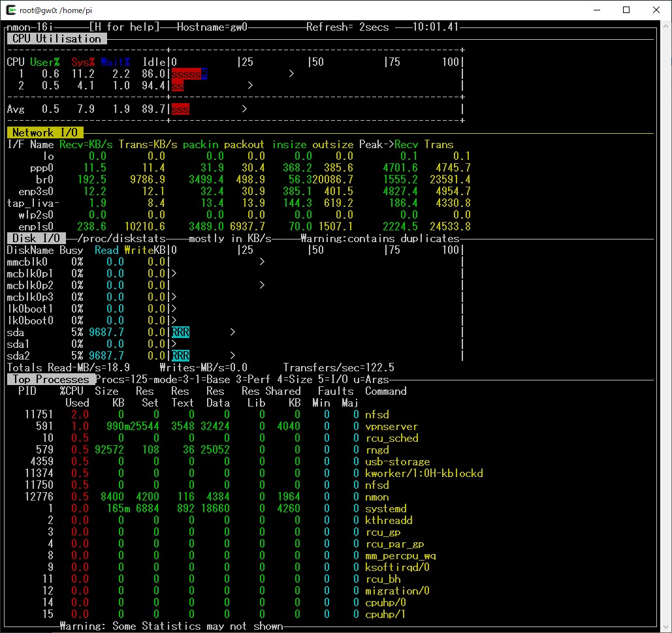Image resolution: width=672 pixels, height=633 pixels.
Task: Click the rcu_par_gp process command
Action: [394, 544]
